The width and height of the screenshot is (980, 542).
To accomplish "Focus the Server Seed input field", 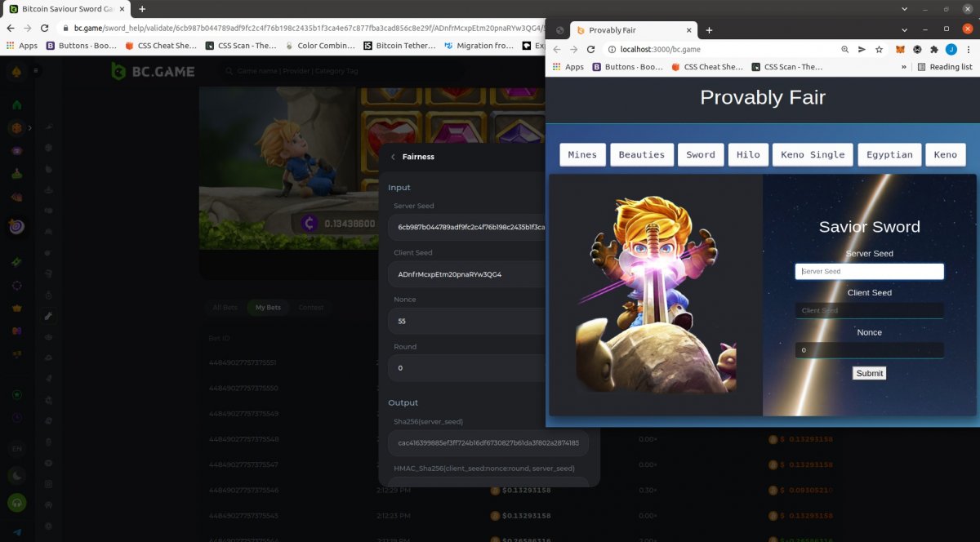I will tap(869, 271).
